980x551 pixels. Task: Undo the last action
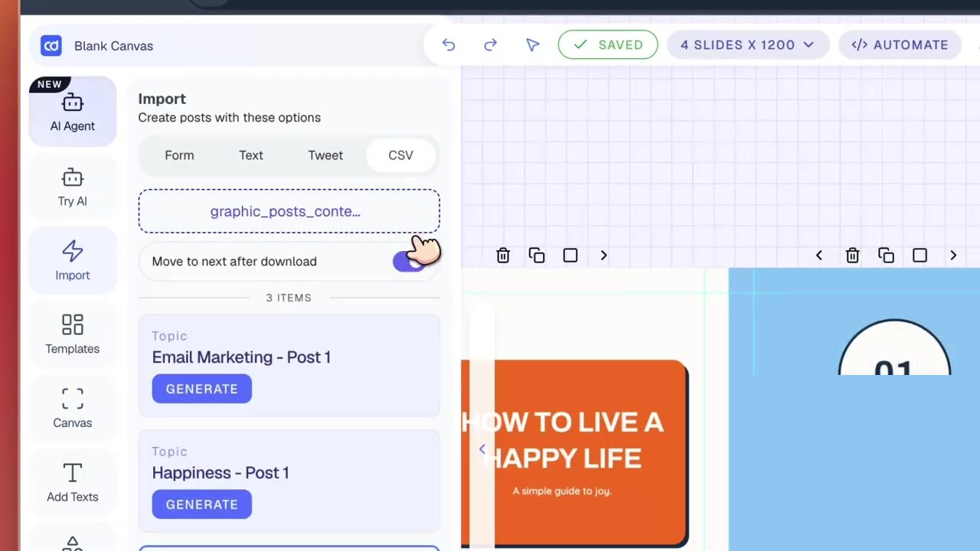click(x=449, y=45)
